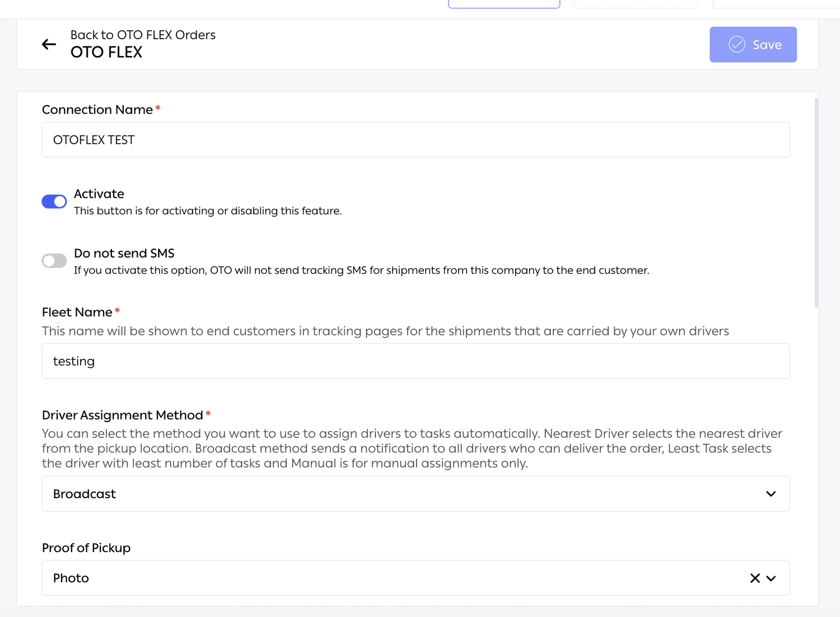This screenshot has width=840, height=617.
Task: Open the Photo selection dropdown
Action: (416, 578)
